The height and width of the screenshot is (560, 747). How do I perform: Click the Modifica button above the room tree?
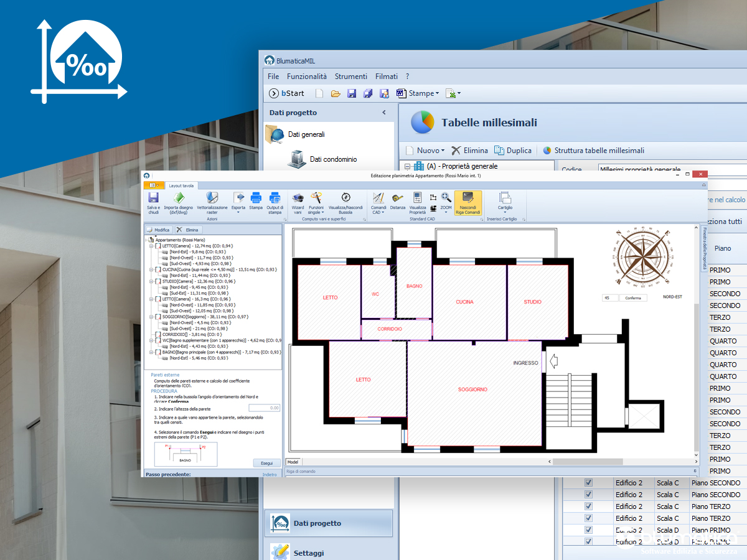(158, 230)
